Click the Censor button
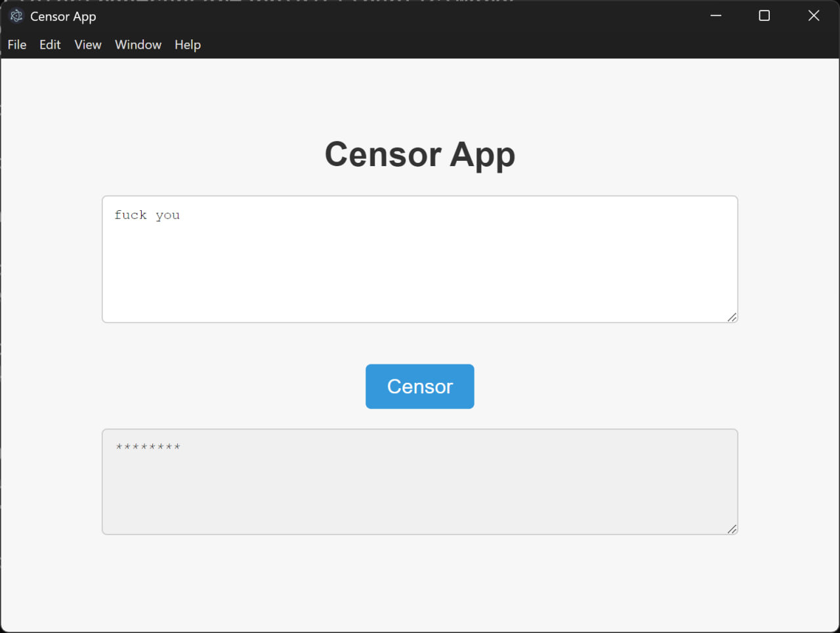Image resolution: width=840 pixels, height=633 pixels. coord(419,386)
